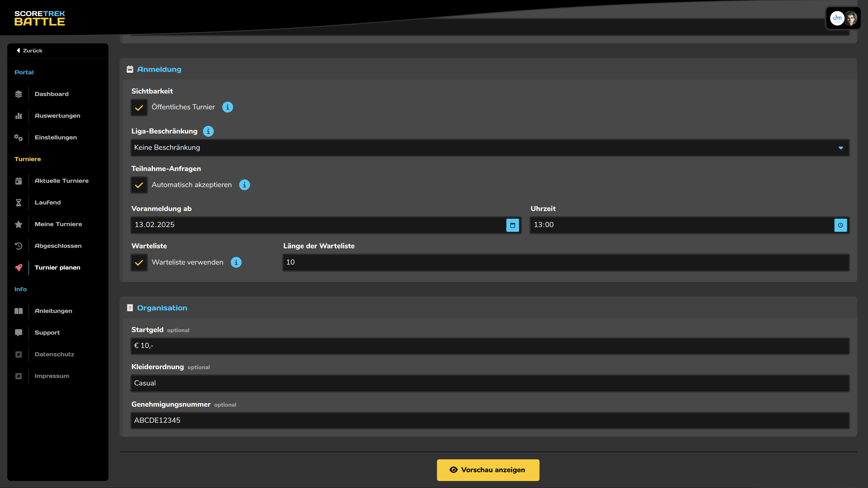Image resolution: width=868 pixels, height=488 pixels.
Task: Toggle the Automatisch akzeptieren checkbox
Action: (139, 185)
